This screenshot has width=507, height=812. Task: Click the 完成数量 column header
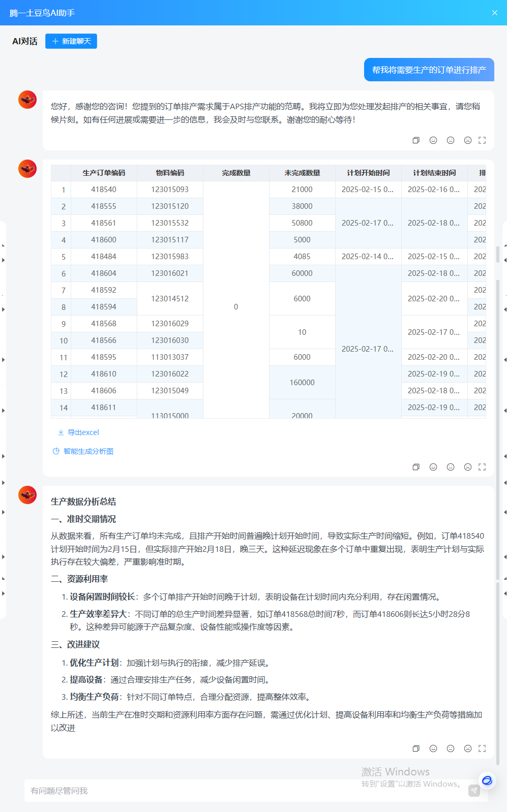(x=236, y=173)
